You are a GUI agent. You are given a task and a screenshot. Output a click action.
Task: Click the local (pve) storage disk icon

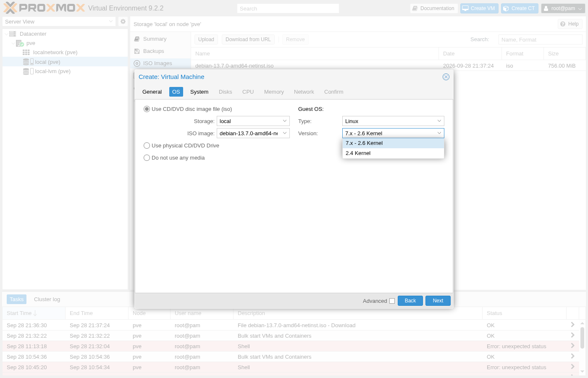pos(28,62)
